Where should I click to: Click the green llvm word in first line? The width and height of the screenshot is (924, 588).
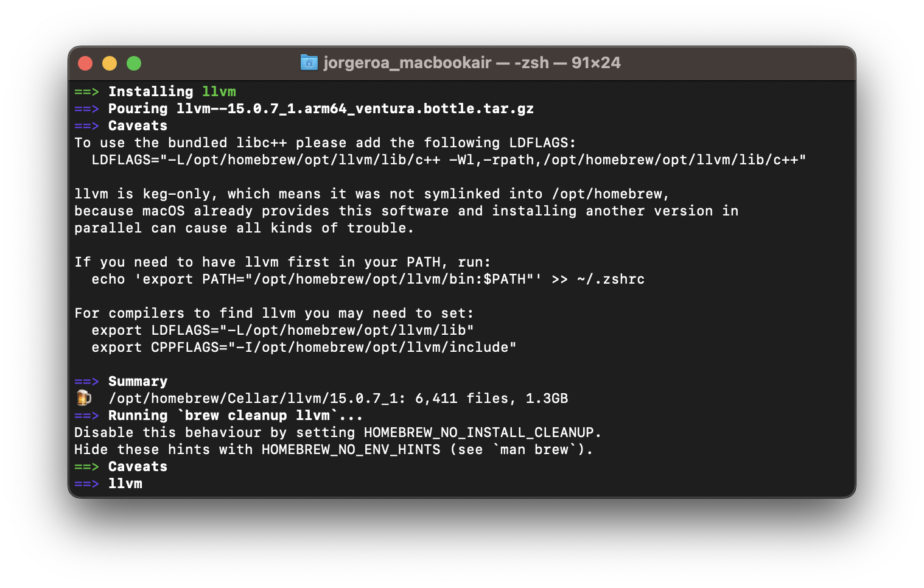(219, 91)
